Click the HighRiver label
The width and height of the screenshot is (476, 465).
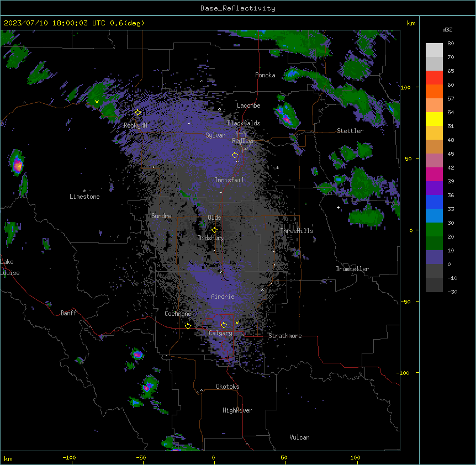(x=237, y=410)
